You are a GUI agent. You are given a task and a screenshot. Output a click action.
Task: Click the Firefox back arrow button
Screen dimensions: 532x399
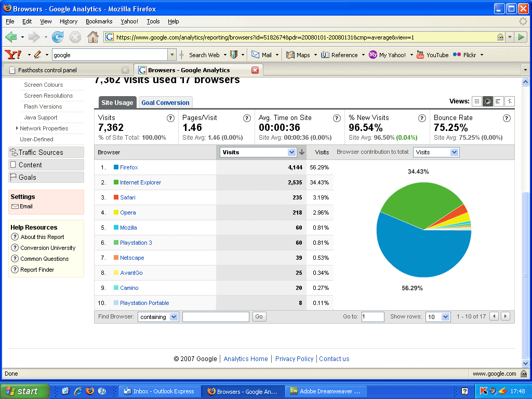(x=11, y=37)
